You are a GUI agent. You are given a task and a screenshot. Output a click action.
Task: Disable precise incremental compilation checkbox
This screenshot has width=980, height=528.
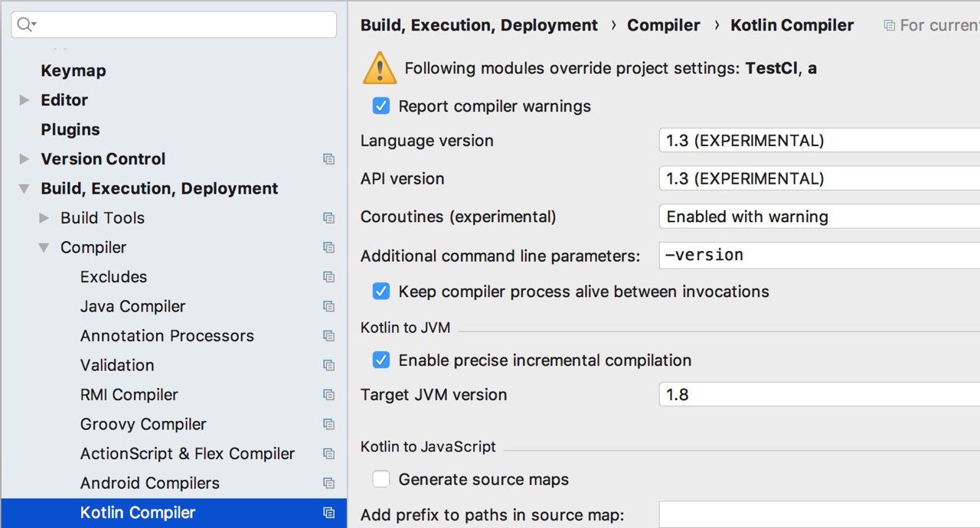click(381, 360)
